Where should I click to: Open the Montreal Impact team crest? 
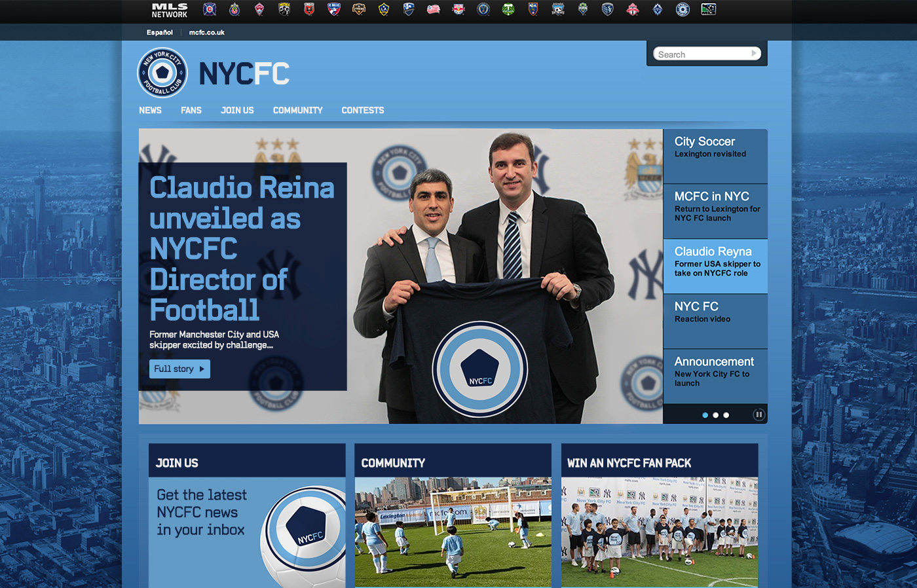[409, 9]
